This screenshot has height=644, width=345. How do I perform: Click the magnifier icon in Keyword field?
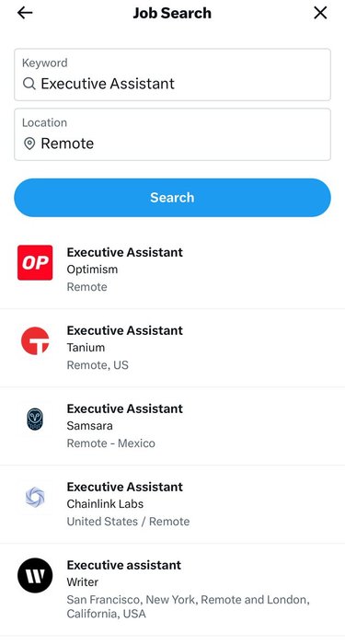(x=29, y=84)
